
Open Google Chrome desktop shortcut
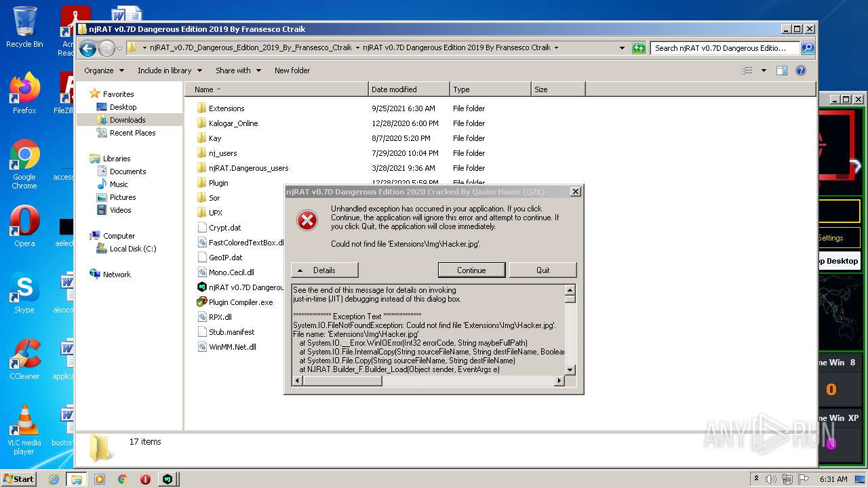tap(24, 165)
